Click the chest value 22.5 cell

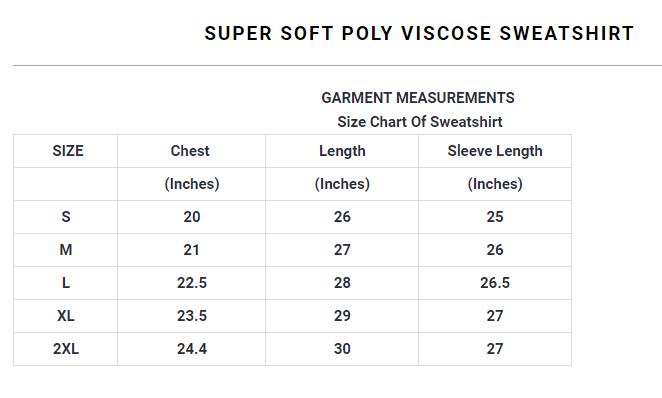click(x=192, y=283)
